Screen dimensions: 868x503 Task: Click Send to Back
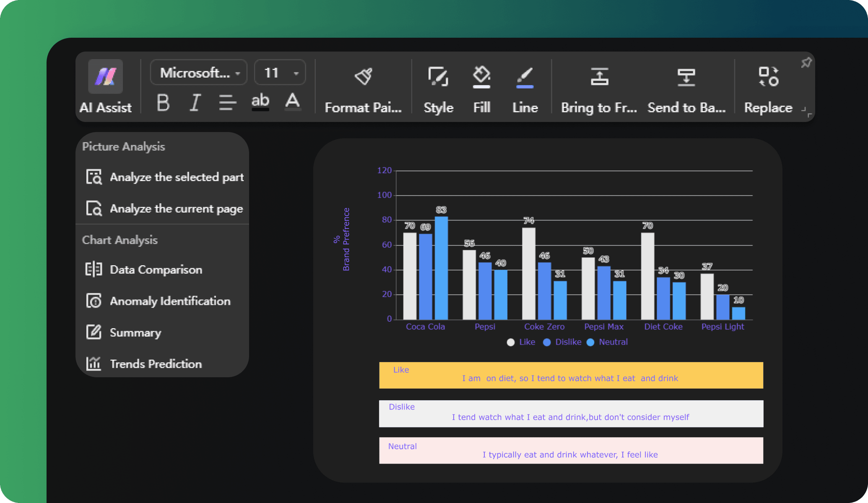click(x=686, y=90)
